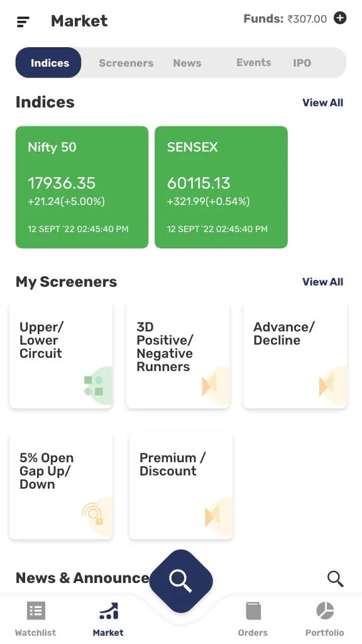Open the filter menu icon top left
The width and height of the screenshot is (362, 644).
point(23,21)
